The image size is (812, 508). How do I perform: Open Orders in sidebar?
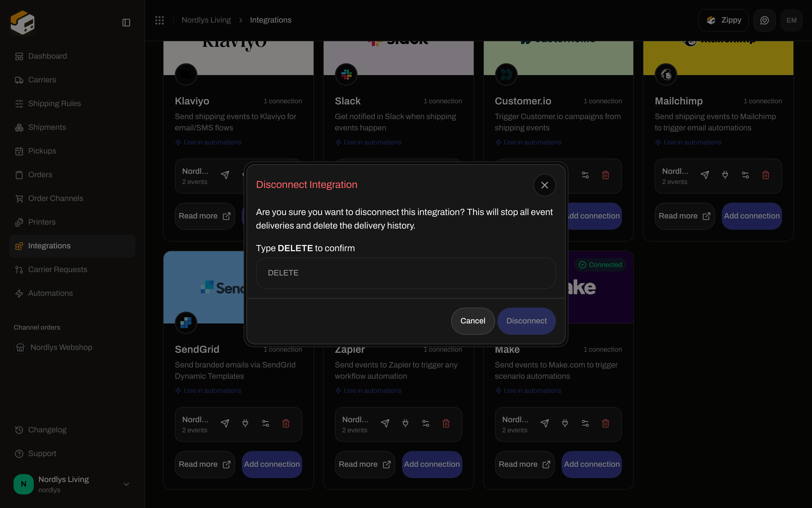point(72,175)
